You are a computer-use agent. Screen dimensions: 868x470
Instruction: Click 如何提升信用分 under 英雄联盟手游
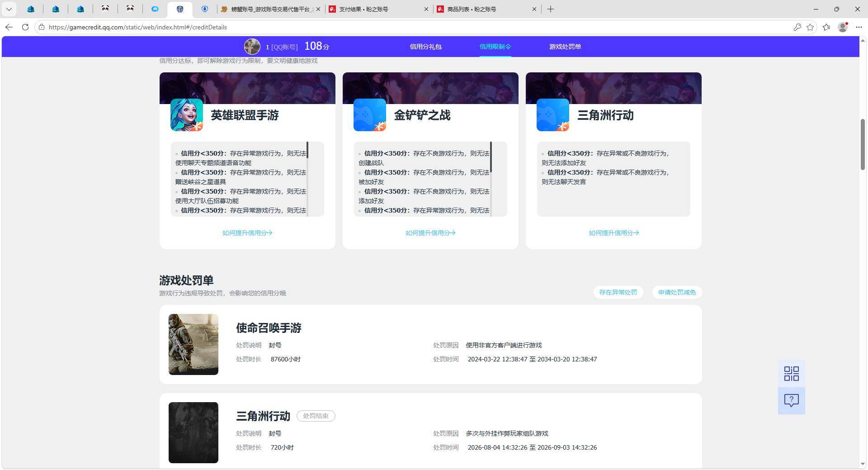pyautogui.click(x=247, y=233)
